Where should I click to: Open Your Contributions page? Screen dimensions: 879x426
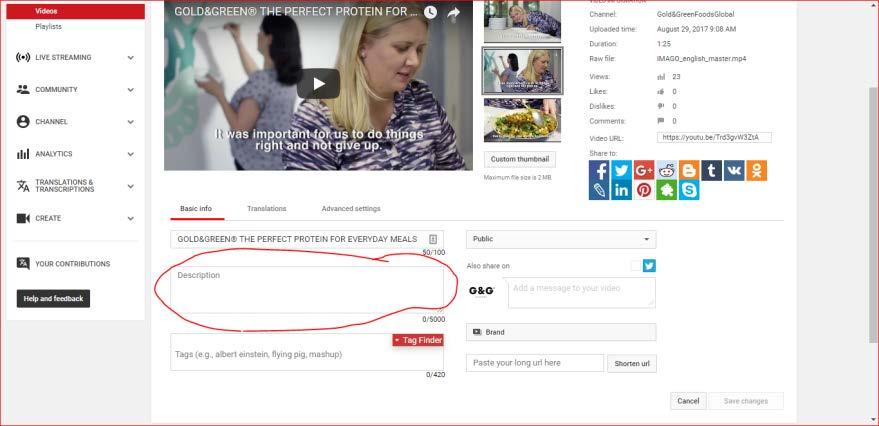click(x=73, y=264)
